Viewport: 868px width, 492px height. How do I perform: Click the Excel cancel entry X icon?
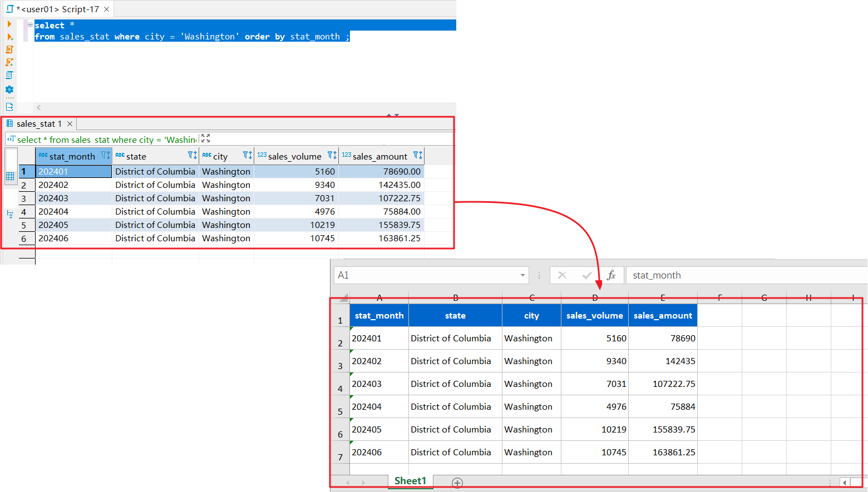(x=562, y=275)
